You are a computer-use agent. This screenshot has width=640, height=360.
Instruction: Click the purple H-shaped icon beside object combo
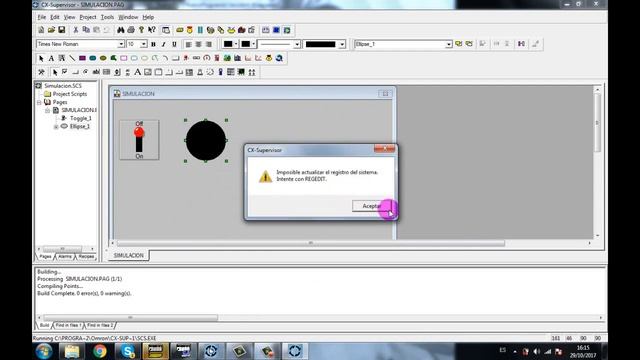click(521, 44)
